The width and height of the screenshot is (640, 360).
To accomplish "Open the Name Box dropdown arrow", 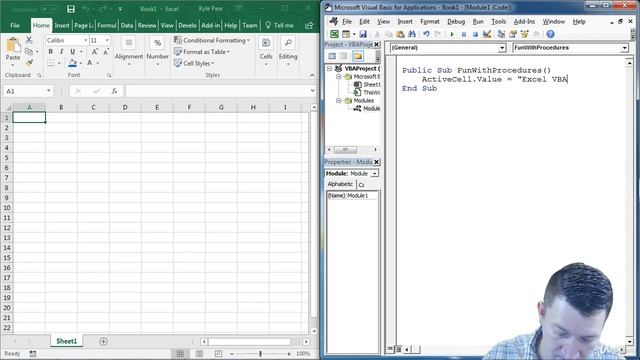I will tap(49, 91).
